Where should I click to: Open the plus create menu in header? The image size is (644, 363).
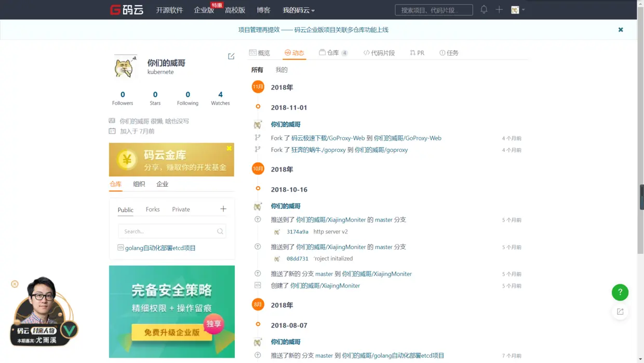[499, 9]
